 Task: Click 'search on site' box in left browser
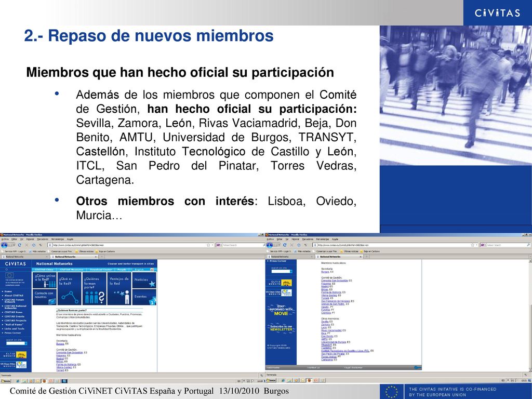[15, 343]
